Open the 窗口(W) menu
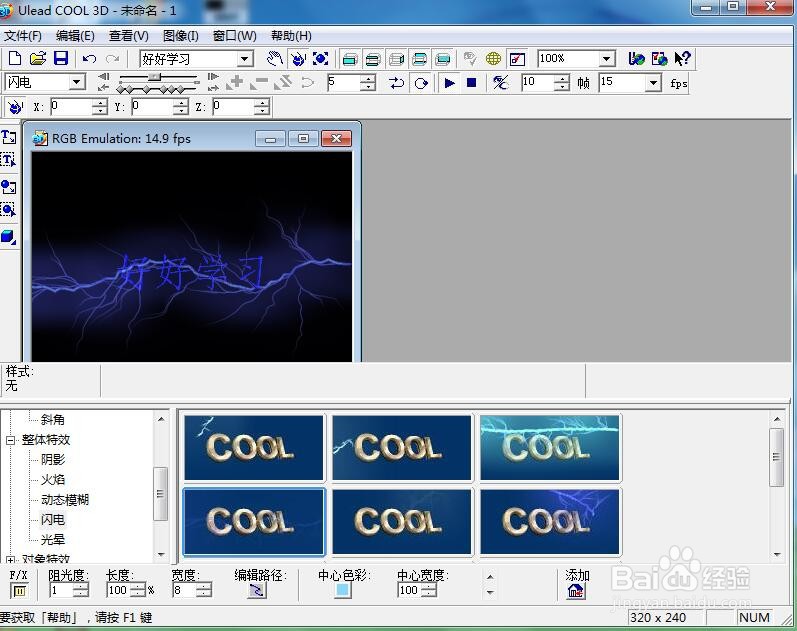Viewport: 797px width, 631px height. [x=234, y=36]
